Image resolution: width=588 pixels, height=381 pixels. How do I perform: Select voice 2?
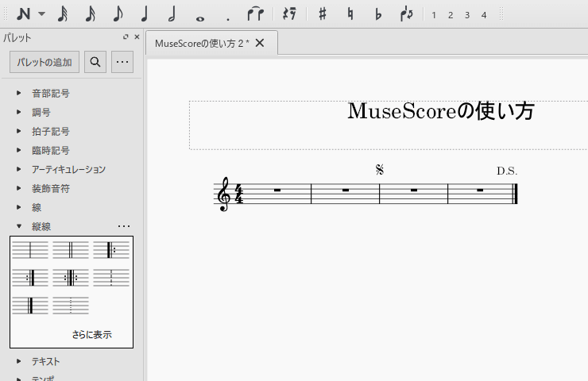pyautogui.click(x=451, y=15)
